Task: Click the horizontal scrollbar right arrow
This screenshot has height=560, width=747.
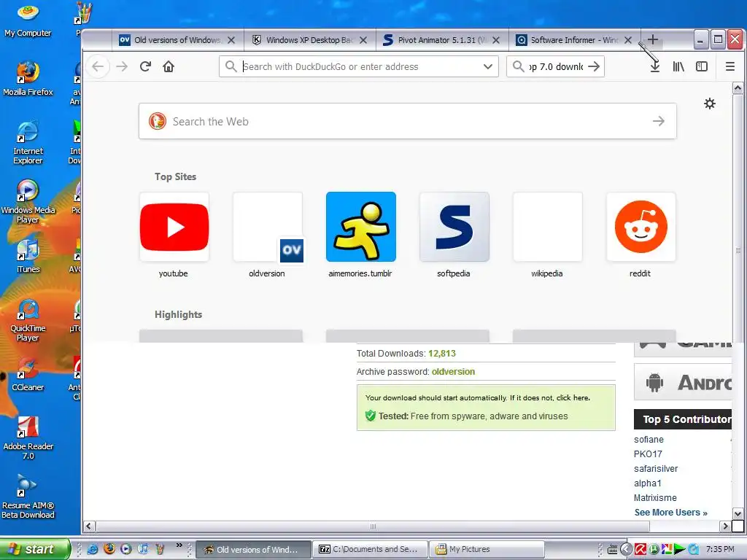Action: click(x=726, y=526)
